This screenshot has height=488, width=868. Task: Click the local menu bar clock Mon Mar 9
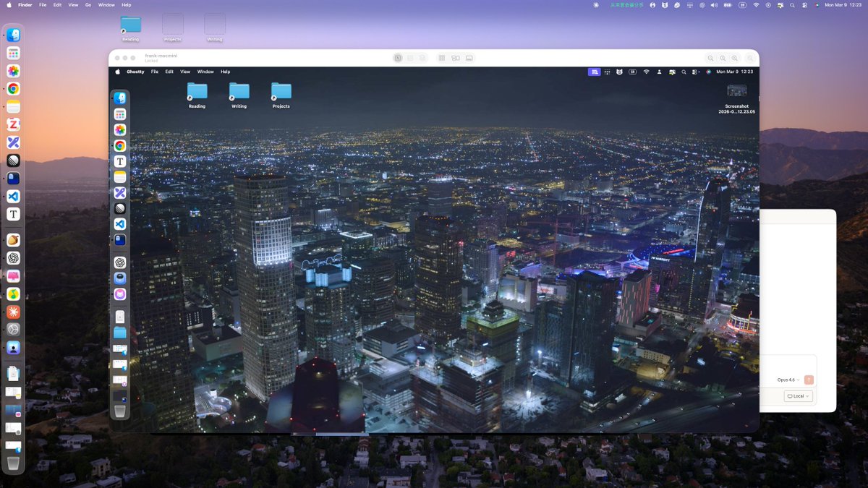click(x=844, y=4)
